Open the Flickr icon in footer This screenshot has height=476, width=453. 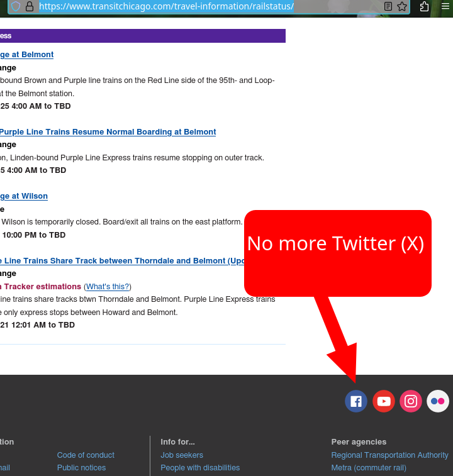point(438,401)
